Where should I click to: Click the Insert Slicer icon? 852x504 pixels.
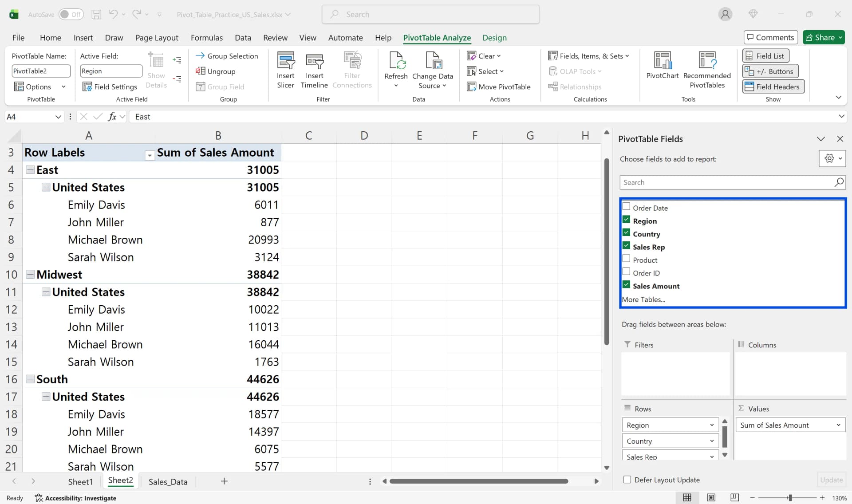pyautogui.click(x=285, y=69)
